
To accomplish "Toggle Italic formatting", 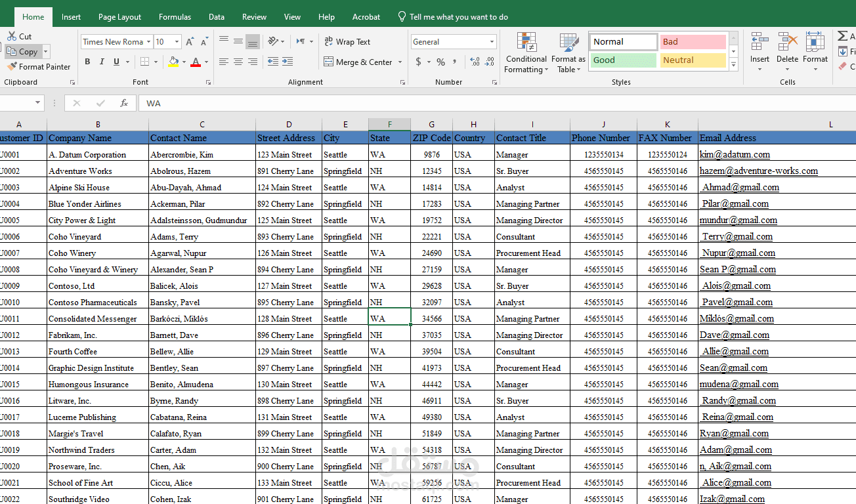I will point(102,62).
